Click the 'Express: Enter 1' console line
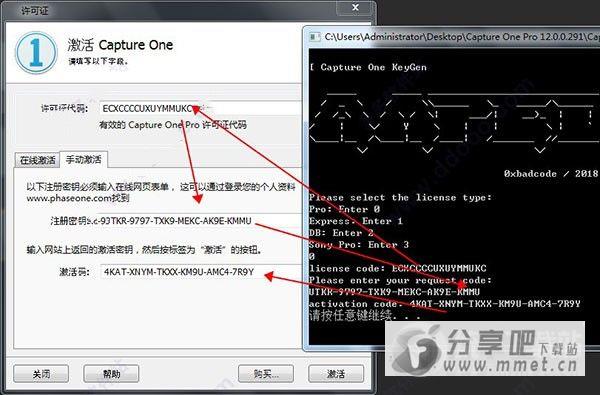The height and width of the screenshot is (395, 600). tap(356, 221)
